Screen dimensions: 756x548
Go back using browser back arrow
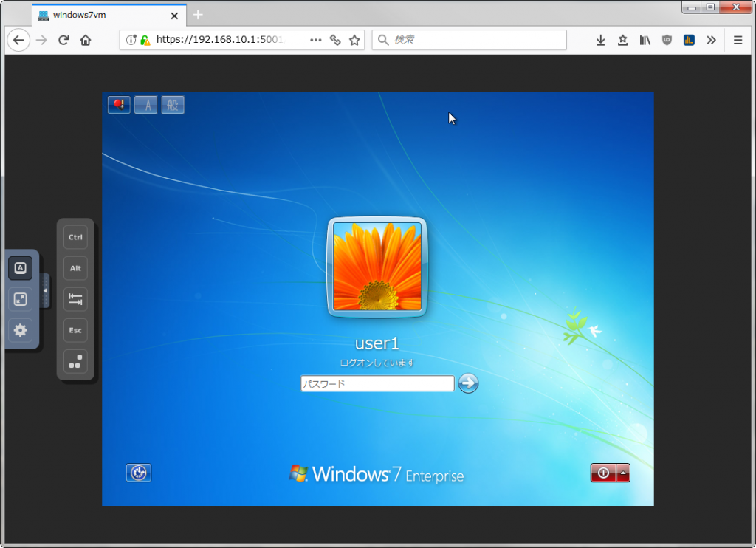[18, 40]
